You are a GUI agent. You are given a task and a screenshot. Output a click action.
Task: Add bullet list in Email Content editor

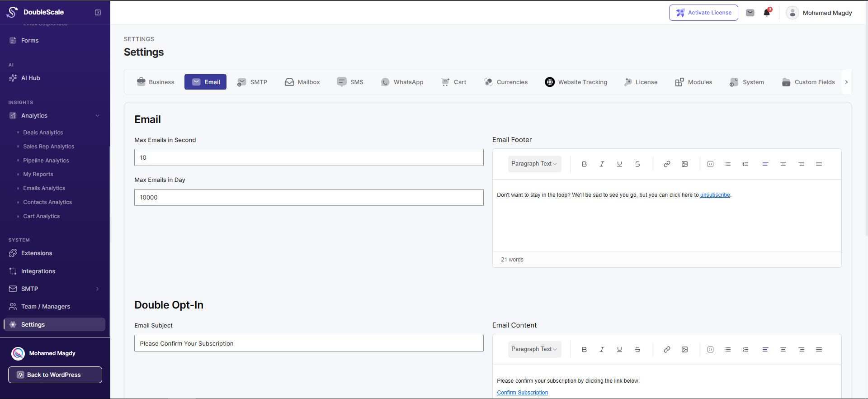click(727, 350)
